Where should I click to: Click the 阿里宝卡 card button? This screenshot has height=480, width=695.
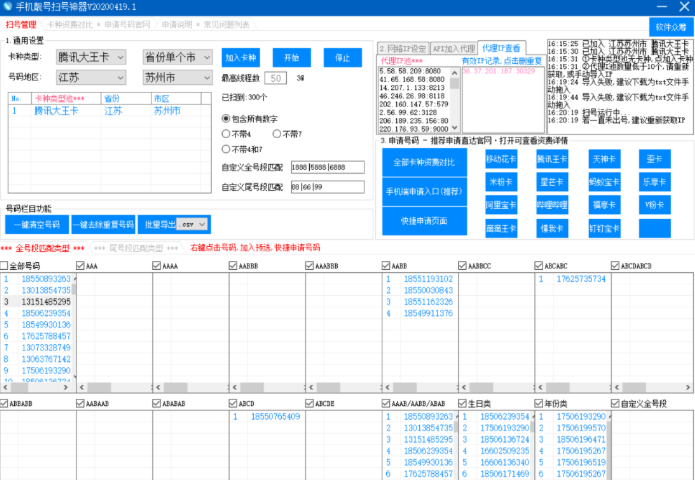coord(501,205)
